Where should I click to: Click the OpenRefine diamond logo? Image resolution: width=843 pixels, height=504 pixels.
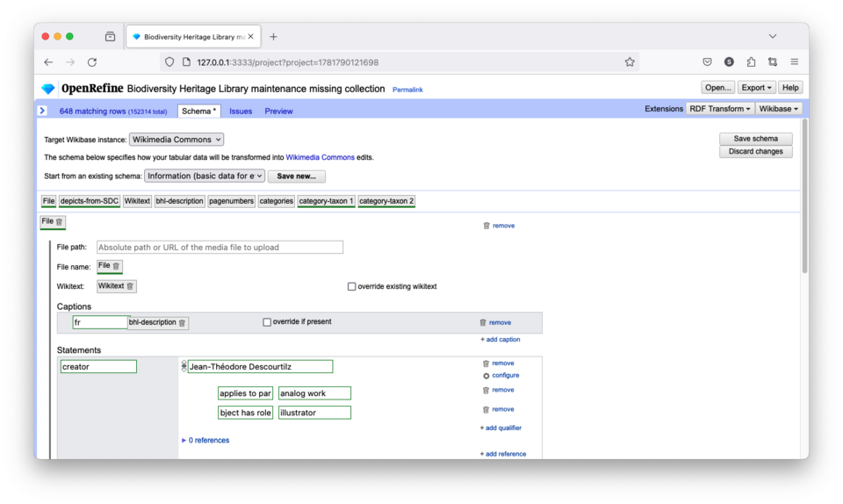coord(48,89)
